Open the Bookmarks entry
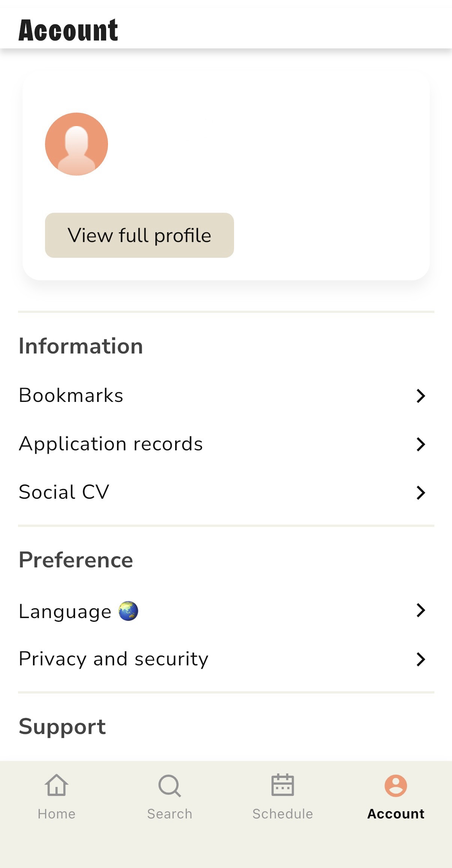Screen dimensions: 452x868 click(x=71, y=396)
